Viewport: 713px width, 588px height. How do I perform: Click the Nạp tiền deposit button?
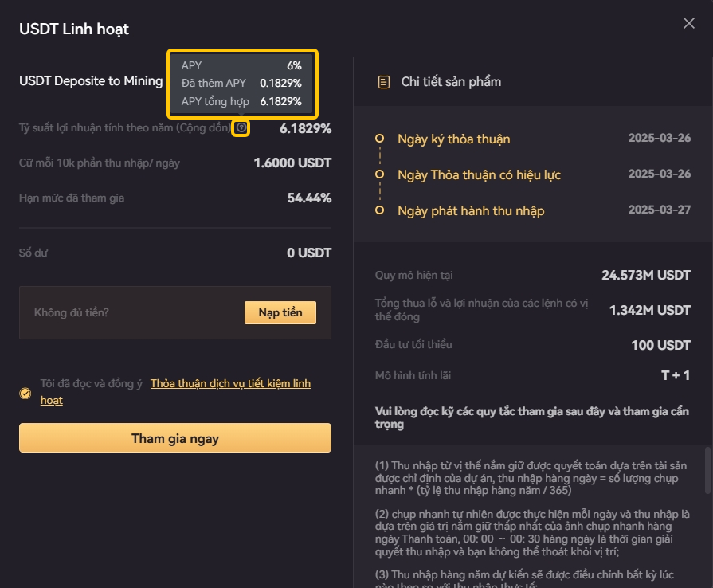280,312
